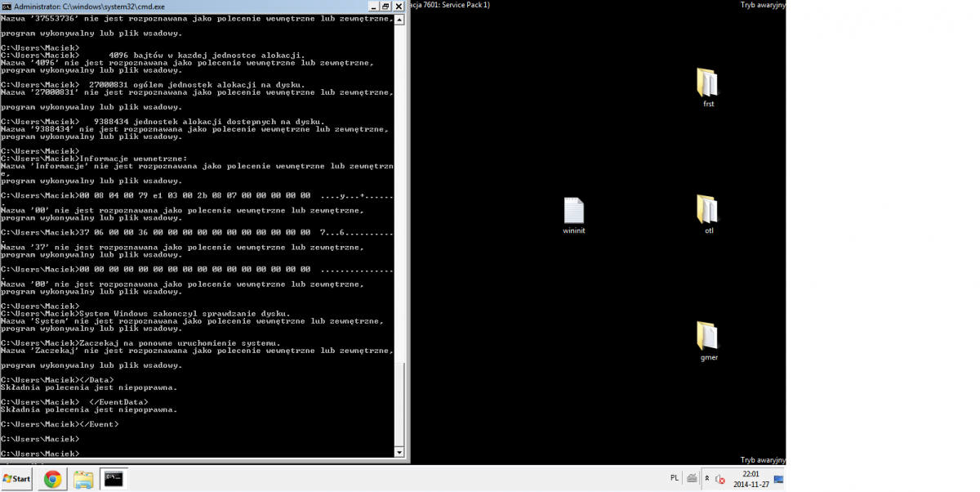Click the '</EventData>' command line
Screen dimensions: 980x492
click(x=75, y=402)
